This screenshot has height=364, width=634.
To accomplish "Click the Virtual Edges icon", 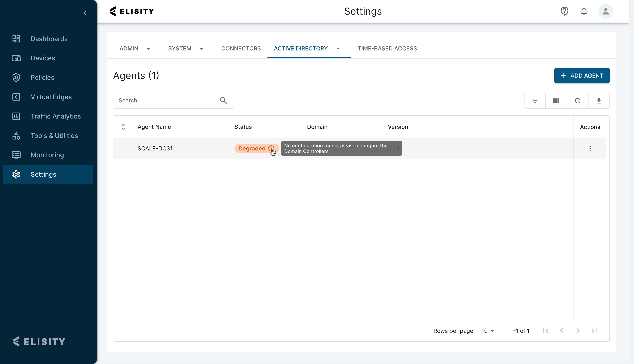I will 16,97.
